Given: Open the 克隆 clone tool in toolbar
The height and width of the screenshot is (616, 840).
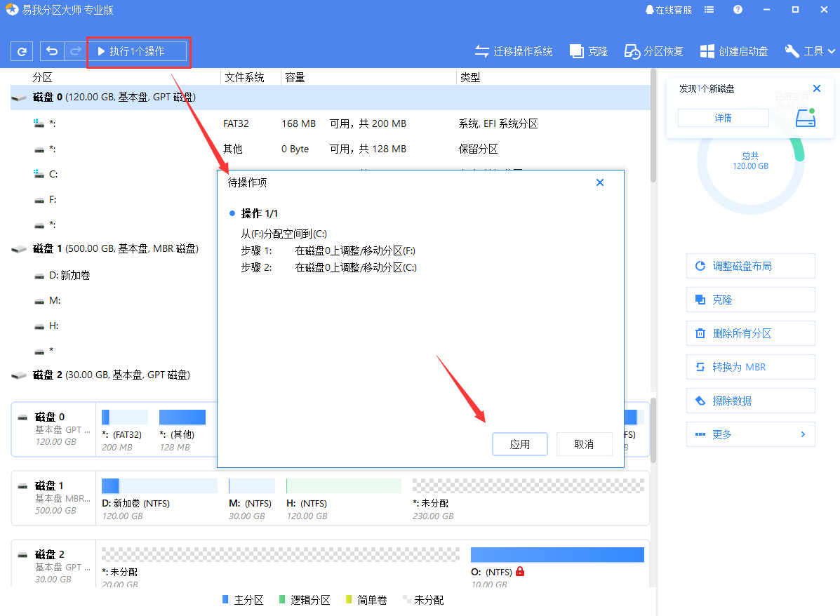Looking at the screenshot, I should pos(589,51).
